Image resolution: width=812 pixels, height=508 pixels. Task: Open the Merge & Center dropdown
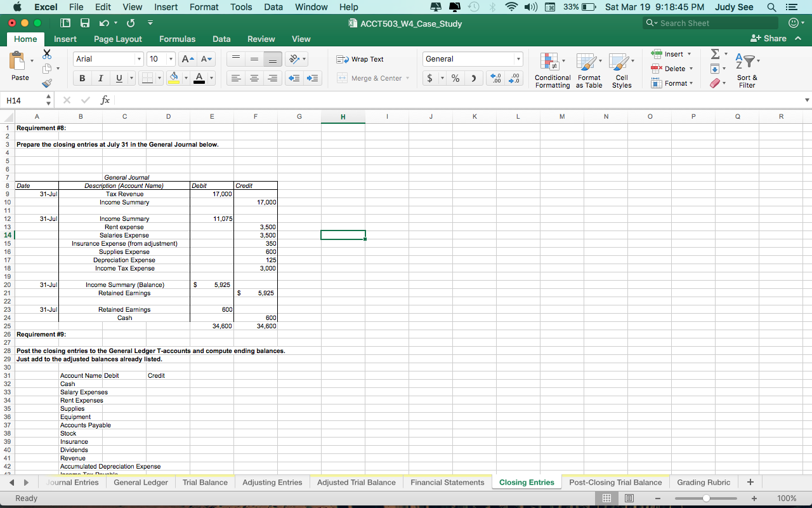(407, 78)
